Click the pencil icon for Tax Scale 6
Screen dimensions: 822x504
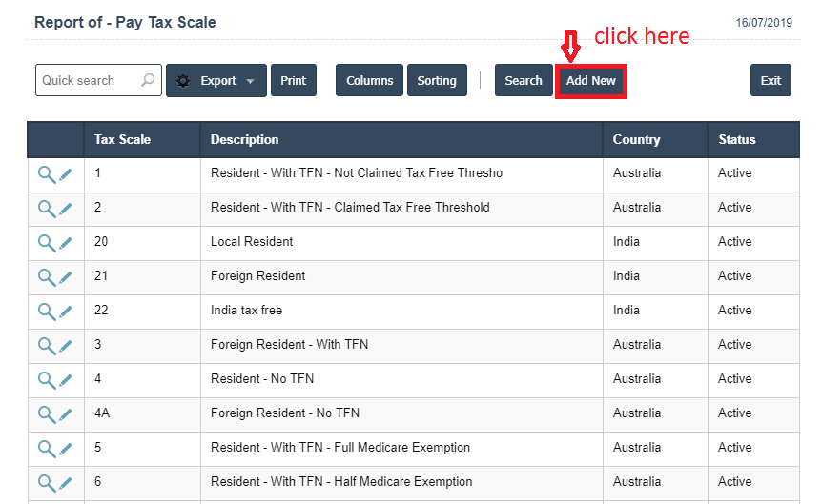click(66, 482)
